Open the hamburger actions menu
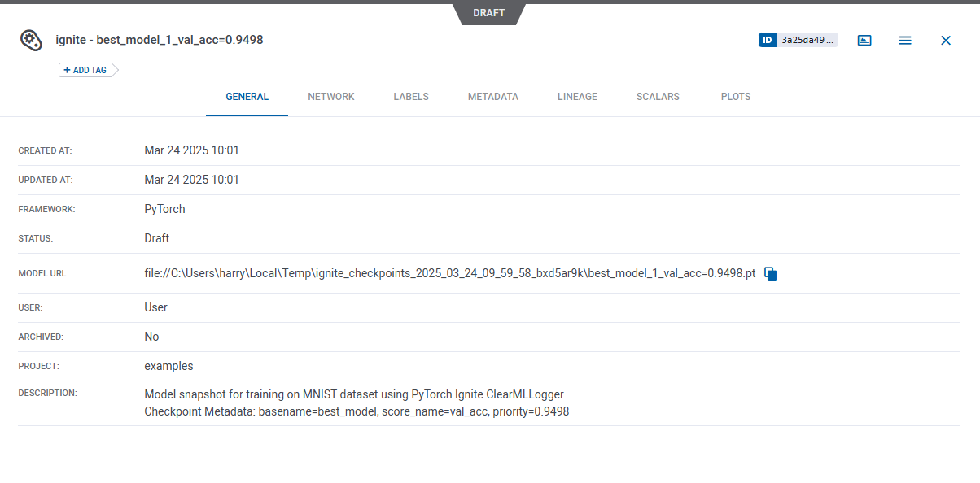 coord(904,40)
